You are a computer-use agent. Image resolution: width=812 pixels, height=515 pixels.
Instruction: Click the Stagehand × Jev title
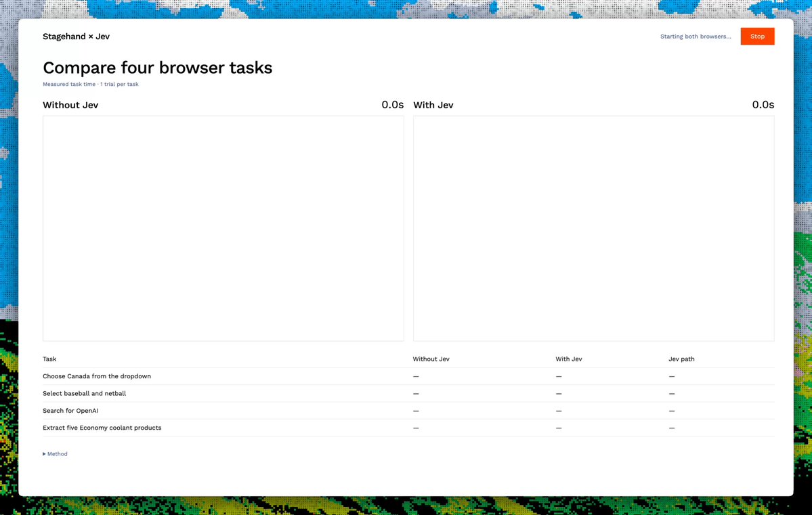point(76,37)
